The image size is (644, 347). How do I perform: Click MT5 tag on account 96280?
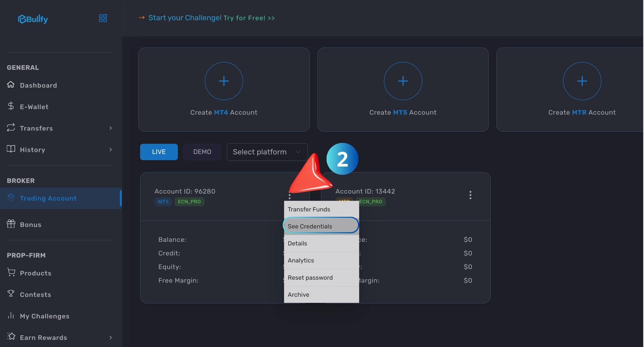tap(163, 202)
